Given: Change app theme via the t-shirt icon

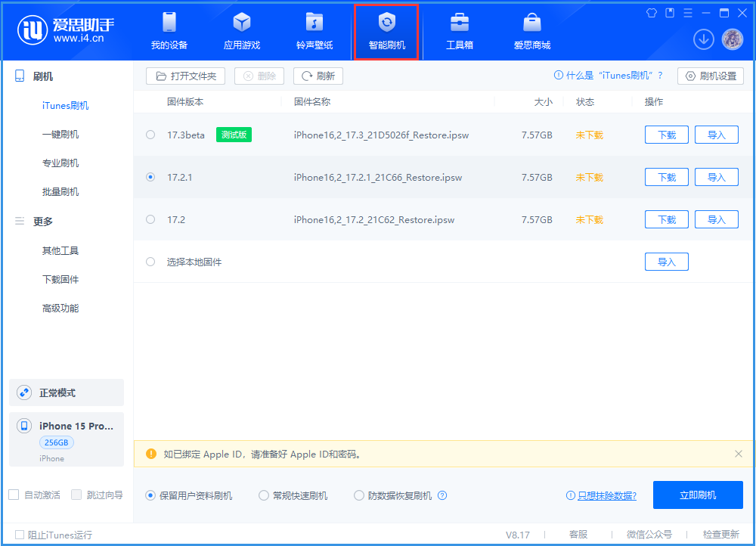Looking at the screenshot, I should click(651, 12).
